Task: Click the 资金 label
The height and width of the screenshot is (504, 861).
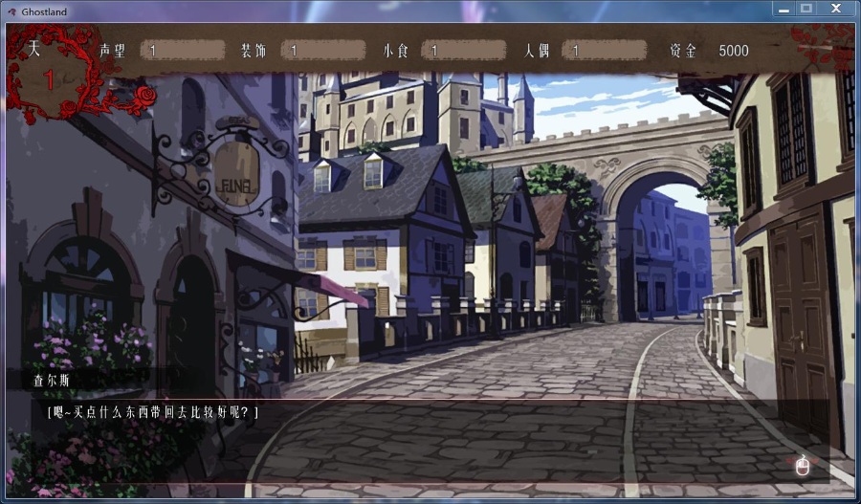Action: (683, 51)
